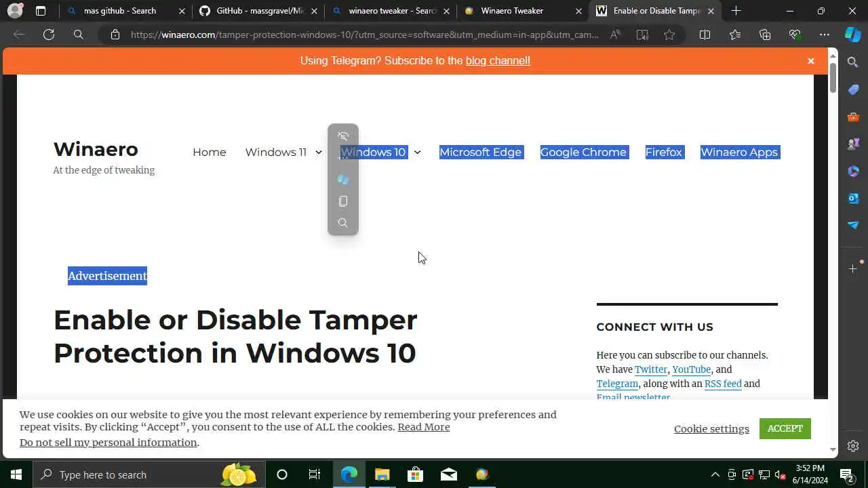Switch to the GitHub massgravel tab

[258, 11]
